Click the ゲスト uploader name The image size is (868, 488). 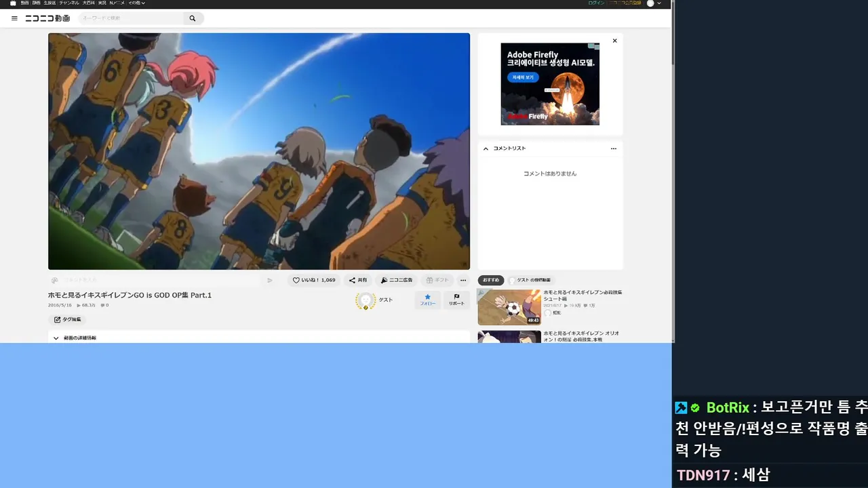coord(385,300)
